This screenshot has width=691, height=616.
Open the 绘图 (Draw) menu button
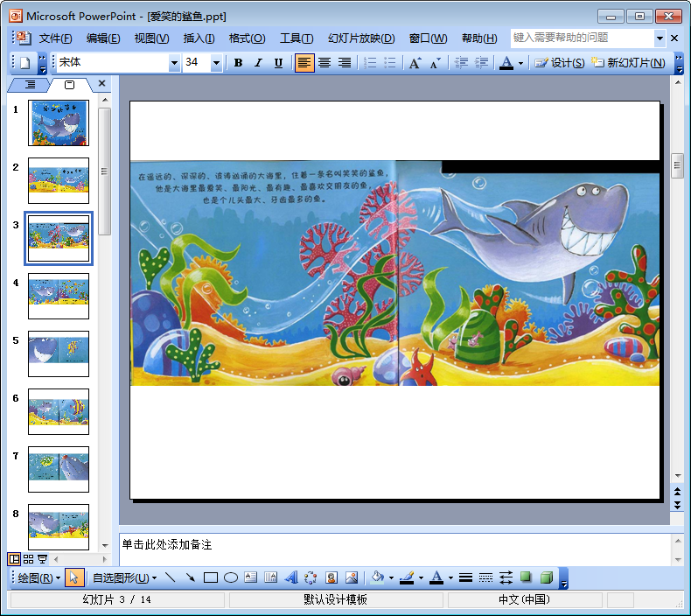pos(38,578)
